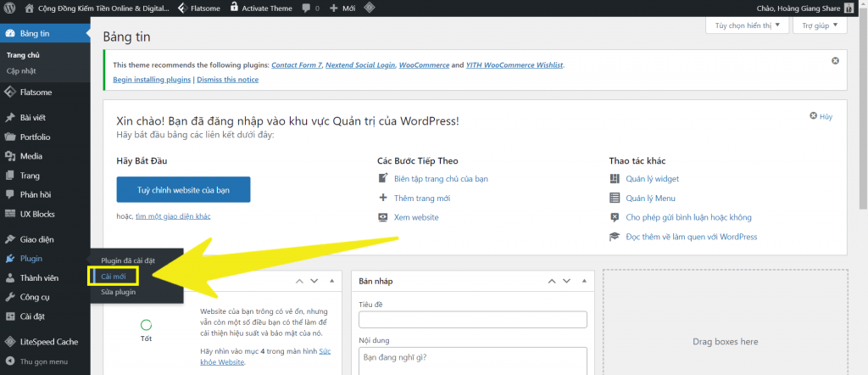Focus the Tiêu đề input field

click(x=473, y=320)
